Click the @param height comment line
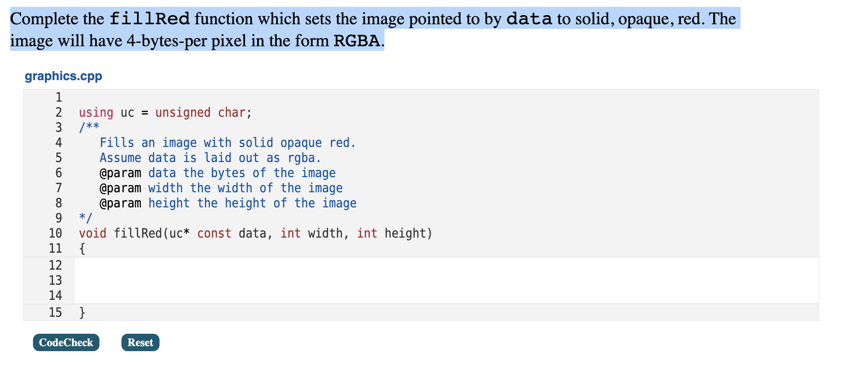The height and width of the screenshot is (369, 868). coord(228,203)
